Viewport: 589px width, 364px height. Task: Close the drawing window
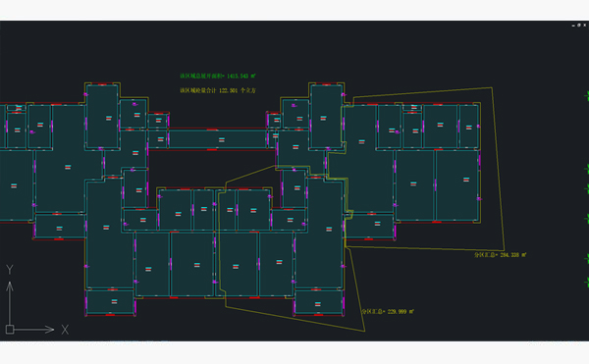(584, 26)
